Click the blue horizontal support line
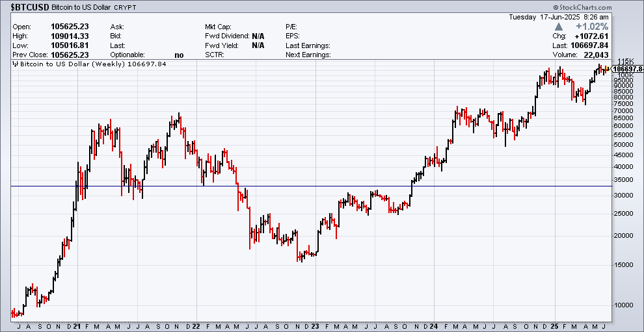Image resolution: width=644 pixels, height=332 pixels. click(x=312, y=186)
